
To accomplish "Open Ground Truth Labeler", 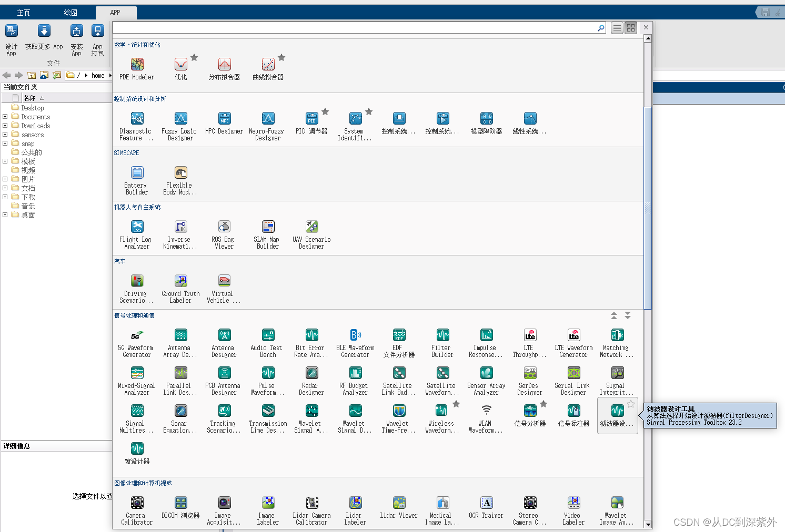I will coord(180,289).
